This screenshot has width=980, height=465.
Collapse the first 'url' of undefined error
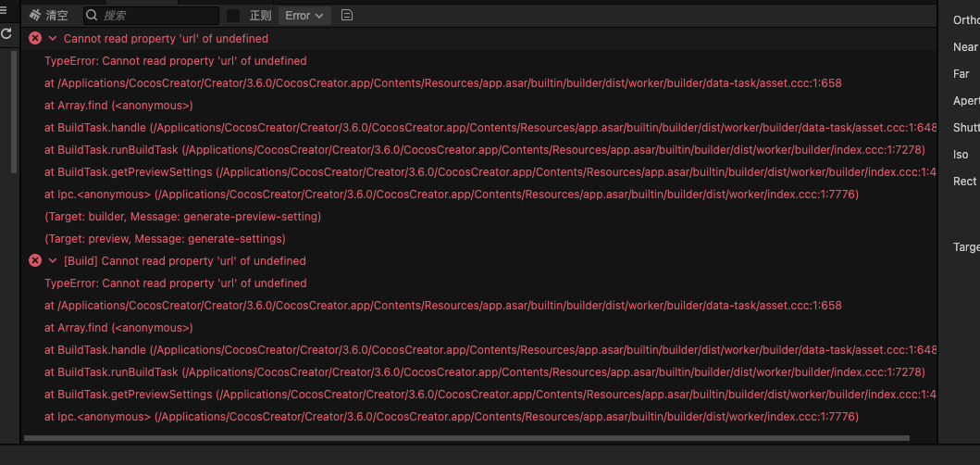(53, 39)
